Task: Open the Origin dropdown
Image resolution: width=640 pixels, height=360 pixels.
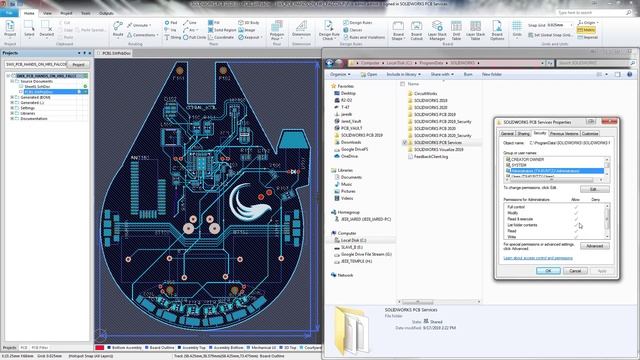Action: pyautogui.click(x=588, y=22)
